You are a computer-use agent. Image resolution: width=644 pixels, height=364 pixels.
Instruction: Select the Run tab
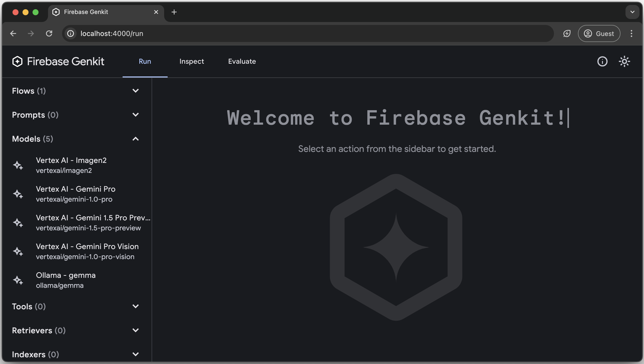point(145,61)
